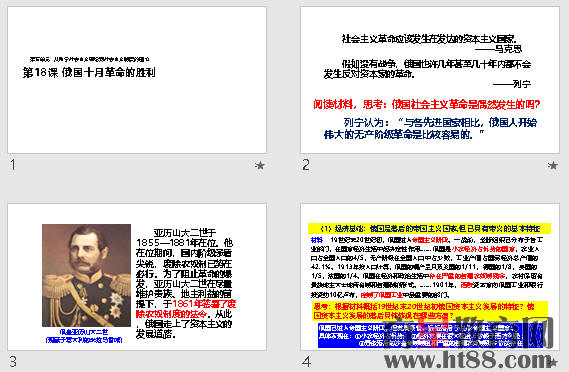Screen dimensions: 569x372
Task: Click the star icon beside slide 4
Action: tap(553, 361)
